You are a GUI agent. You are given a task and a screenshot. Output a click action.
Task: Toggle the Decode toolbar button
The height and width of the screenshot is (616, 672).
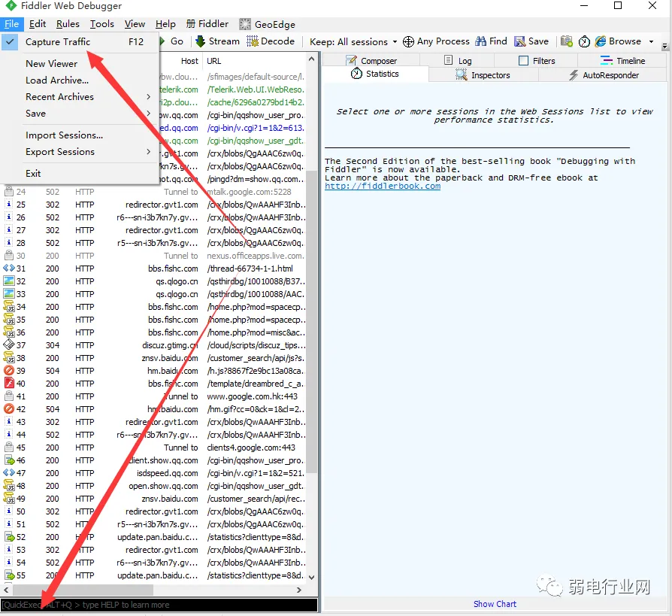coord(271,41)
